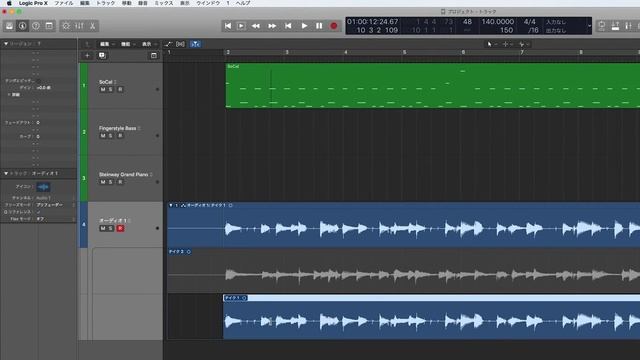Screen dimensions: 640x360
Task: Go to project beginning transport button
Action: [x=228, y=26]
